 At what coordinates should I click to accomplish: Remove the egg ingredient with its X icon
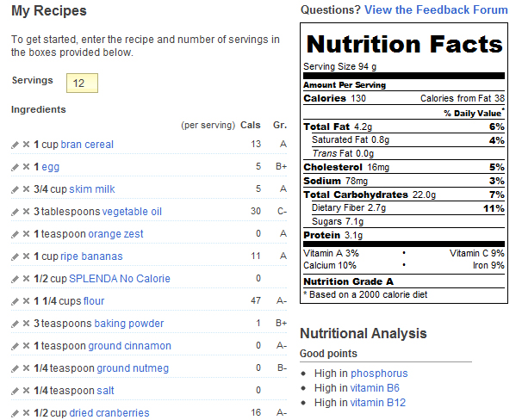pos(26,167)
